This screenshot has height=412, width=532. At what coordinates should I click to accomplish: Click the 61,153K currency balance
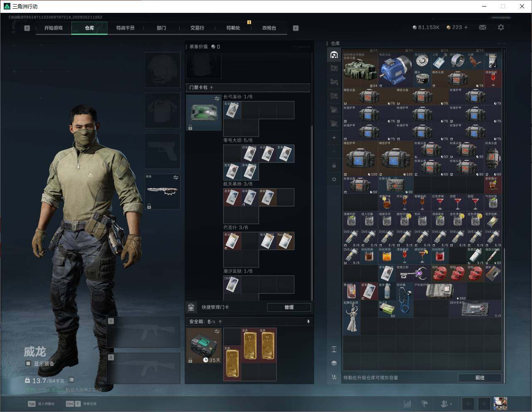pos(426,27)
